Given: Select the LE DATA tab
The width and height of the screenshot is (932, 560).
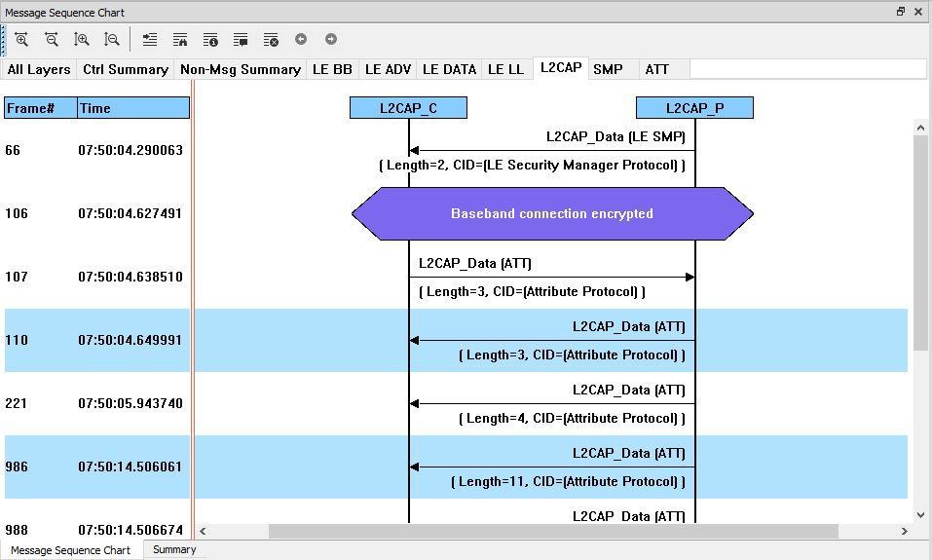Looking at the screenshot, I should tap(449, 69).
